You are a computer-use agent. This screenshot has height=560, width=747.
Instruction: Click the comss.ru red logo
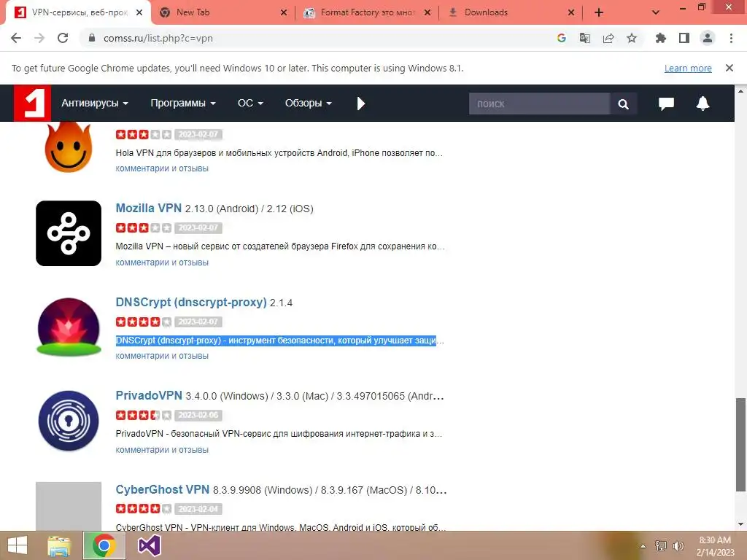click(32, 103)
